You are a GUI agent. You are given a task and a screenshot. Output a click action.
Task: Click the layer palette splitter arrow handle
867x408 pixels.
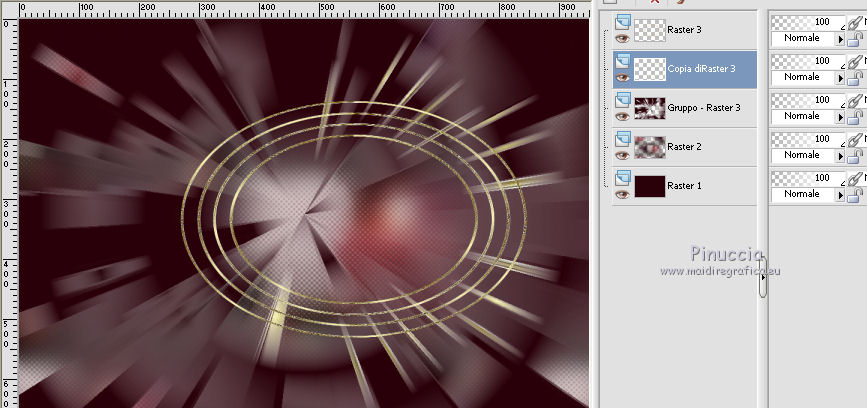(762, 278)
